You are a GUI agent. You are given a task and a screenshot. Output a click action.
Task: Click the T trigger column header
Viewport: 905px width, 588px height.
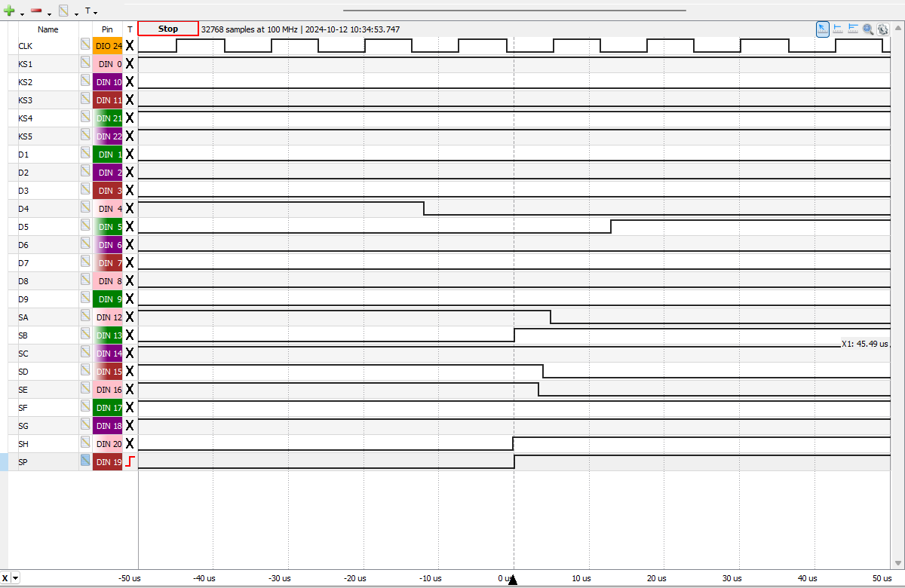click(x=130, y=29)
